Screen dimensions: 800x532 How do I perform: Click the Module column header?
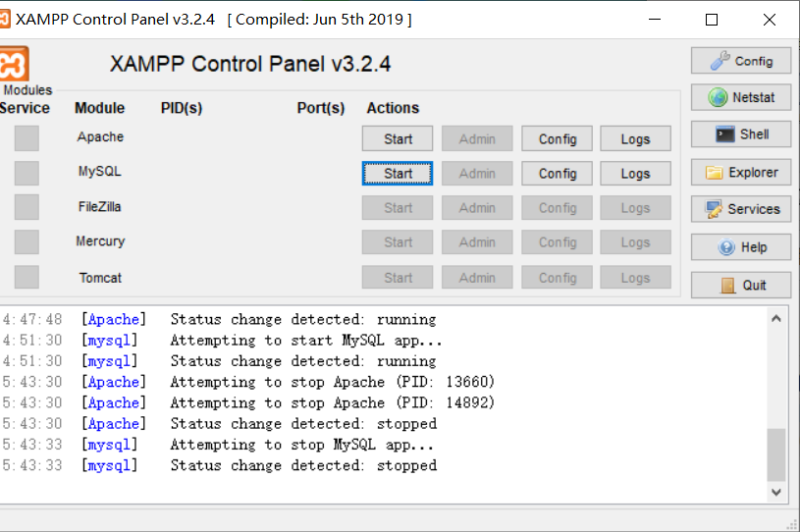click(x=99, y=108)
